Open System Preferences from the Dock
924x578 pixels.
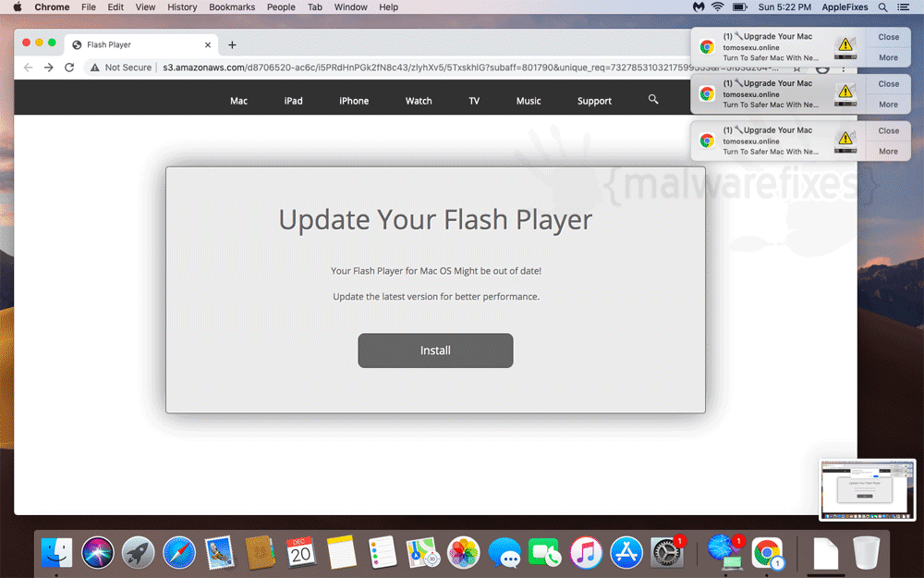(x=667, y=553)
